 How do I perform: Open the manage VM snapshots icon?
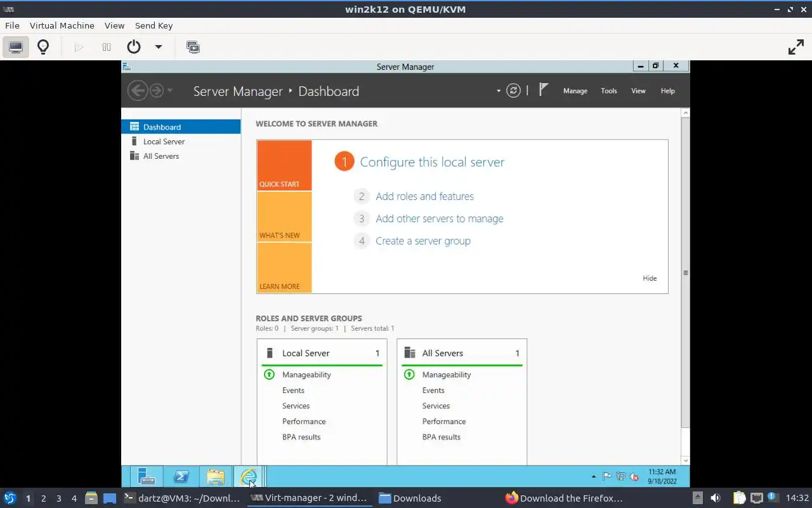(x=193, y=47)
